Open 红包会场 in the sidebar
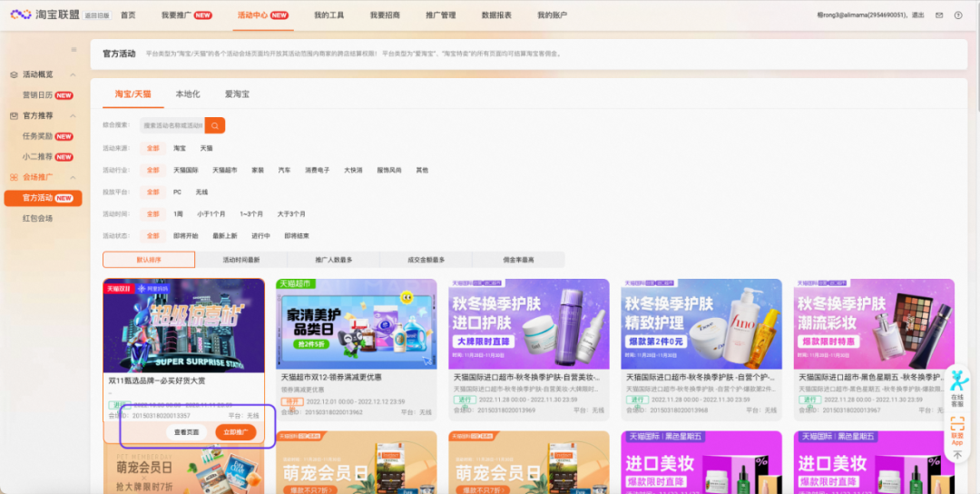The width and height of the screenshot is (980, 494). (x=37, y=218)
